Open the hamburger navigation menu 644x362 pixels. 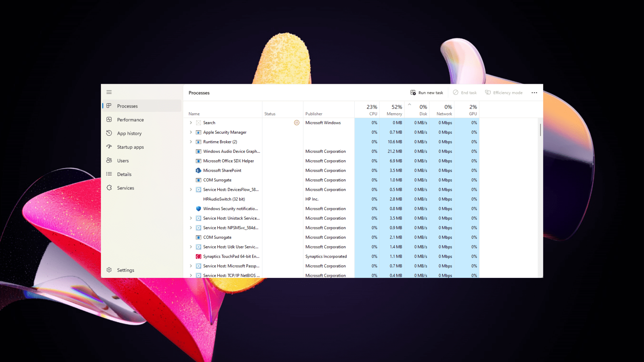pyautogui.click(x=109, y=92)
